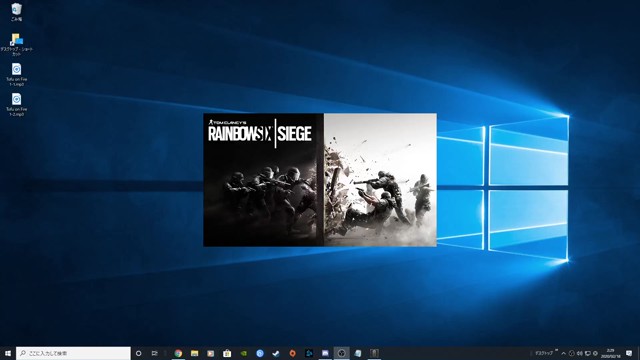Open the taskbar clock and date
640x360 pixels.
tap(610, 353)
